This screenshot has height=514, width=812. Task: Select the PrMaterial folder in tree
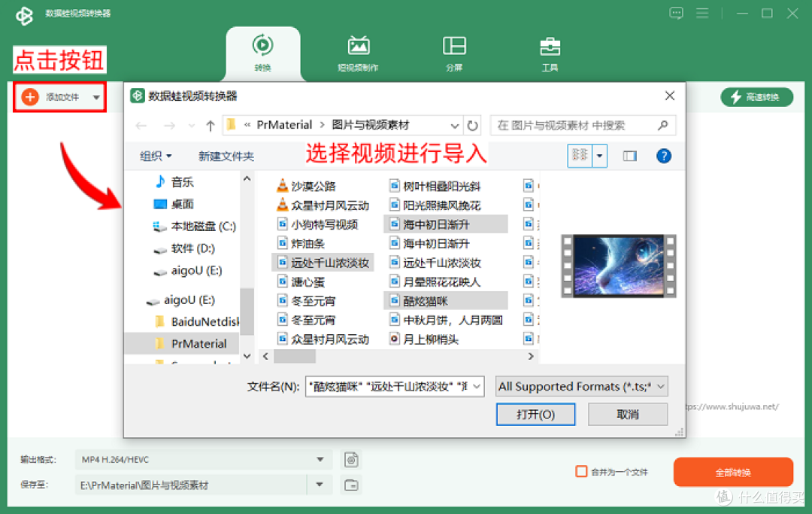[182, 343]
